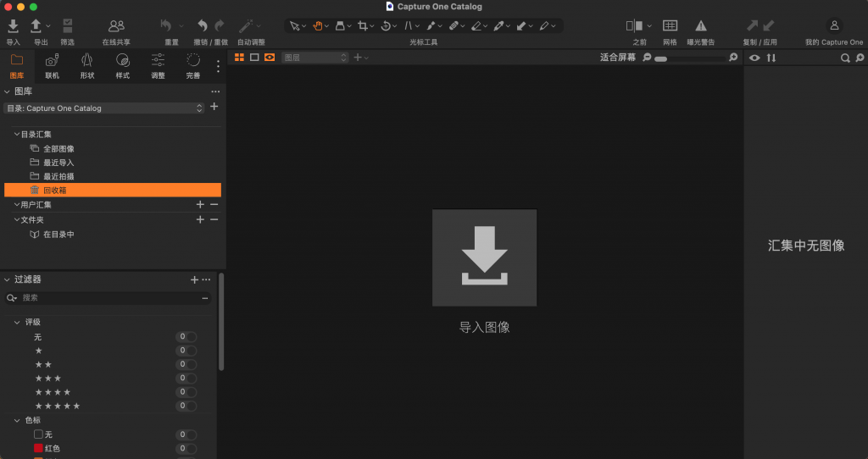Screen dimensions: 868x459
Task: Select the crop tool
Action: 363,26
